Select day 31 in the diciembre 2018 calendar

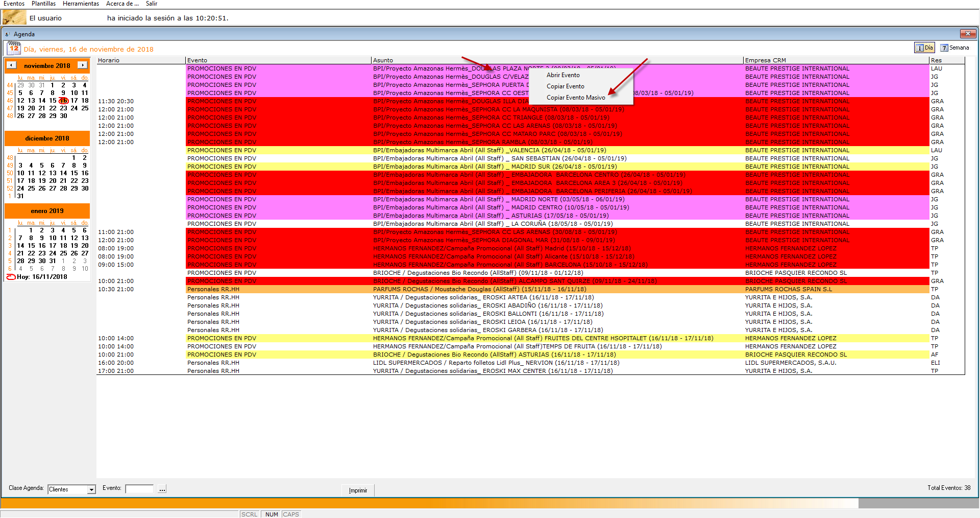[x=20, y=196]
